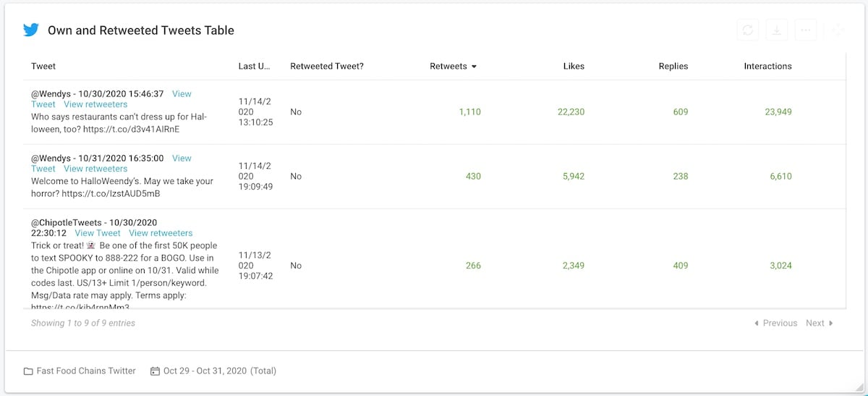The height and width of the screenshot is (396, 868).
Task: Open the more options ellipsis menu
Action: pos(806,30)
